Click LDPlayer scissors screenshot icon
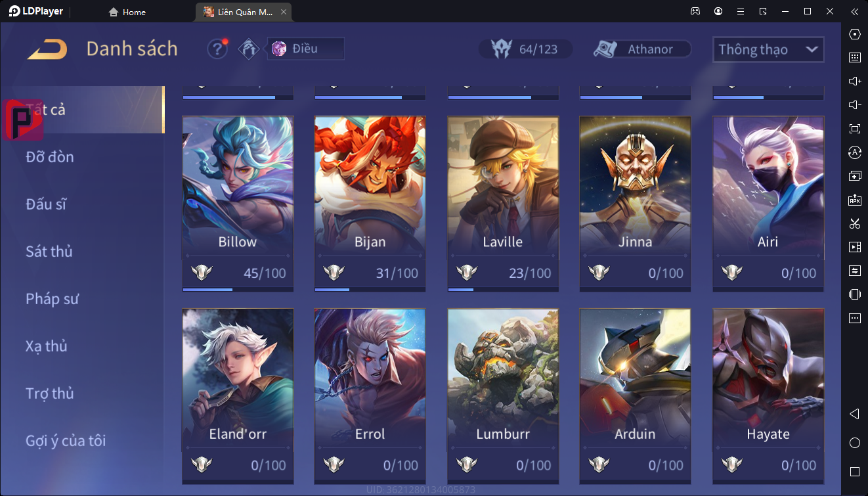868x496 pixels. (x=855, y=223)
